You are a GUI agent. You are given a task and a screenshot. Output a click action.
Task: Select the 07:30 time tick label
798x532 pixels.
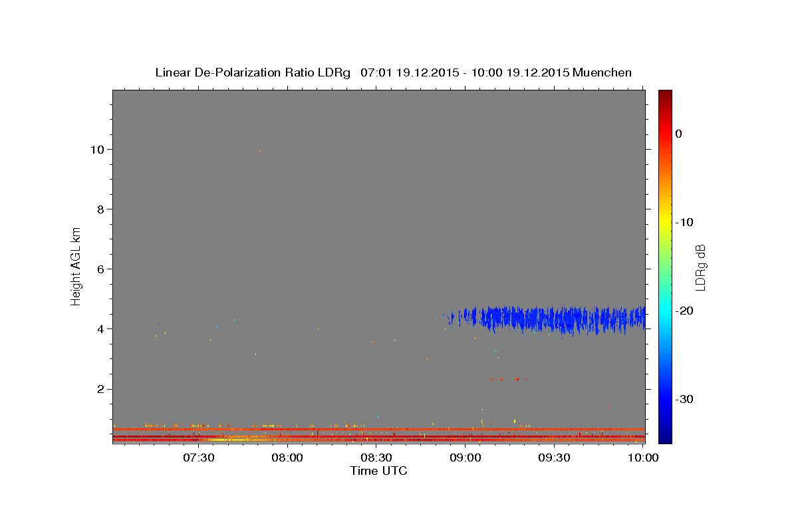(198, 458)
